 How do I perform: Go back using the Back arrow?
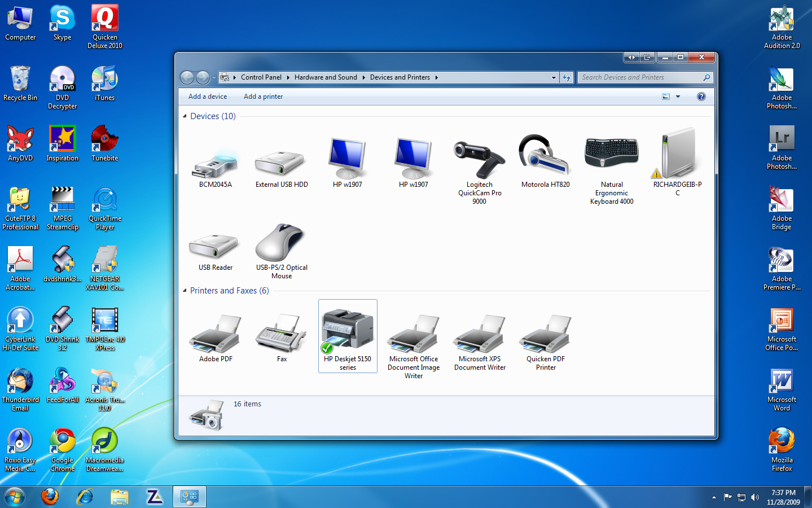tap(187, 77)
